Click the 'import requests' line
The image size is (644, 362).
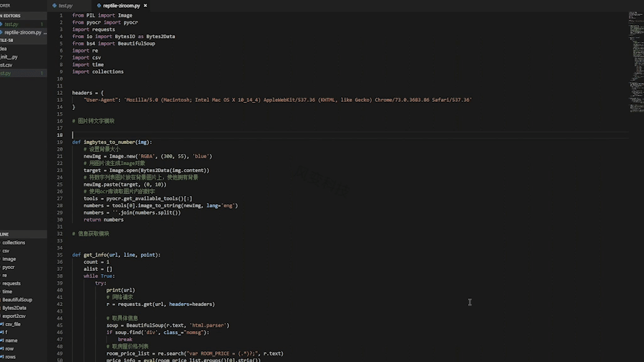94,30
